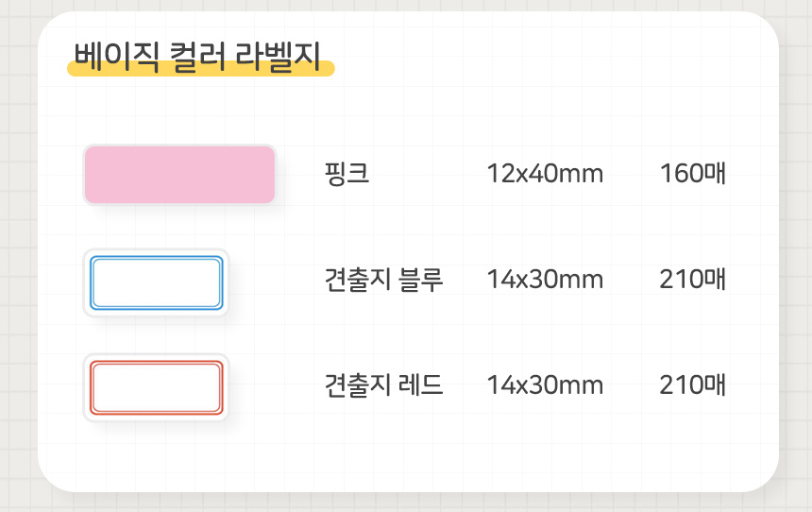Click 210매 in the 견출지 레드 row
Viewport: 812px width, 512px height.
coord(693,385)
